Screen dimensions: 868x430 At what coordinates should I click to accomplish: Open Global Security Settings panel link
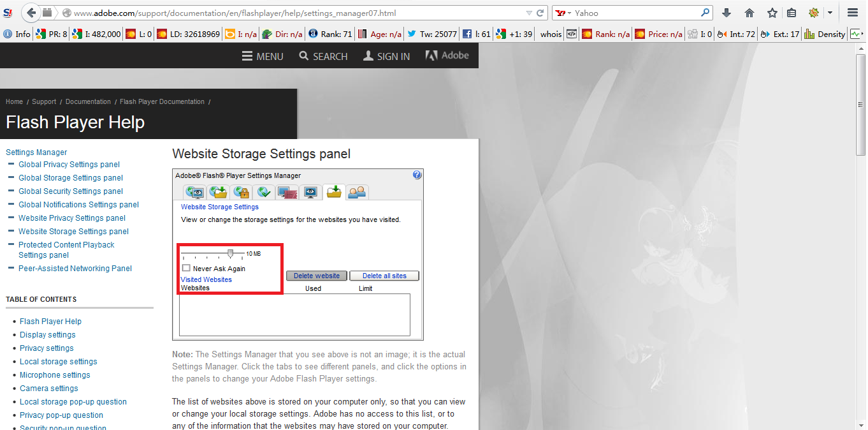click(71, 191)
